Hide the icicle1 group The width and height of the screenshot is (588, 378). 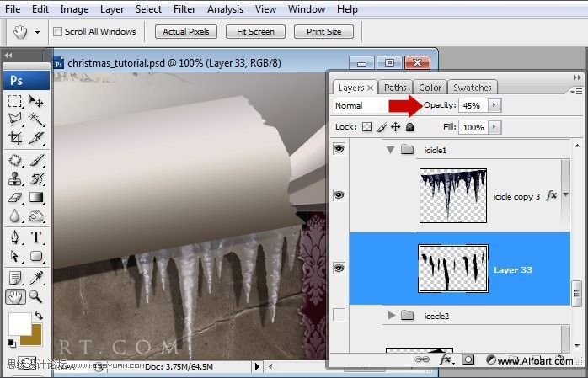[x=339, y=149]
